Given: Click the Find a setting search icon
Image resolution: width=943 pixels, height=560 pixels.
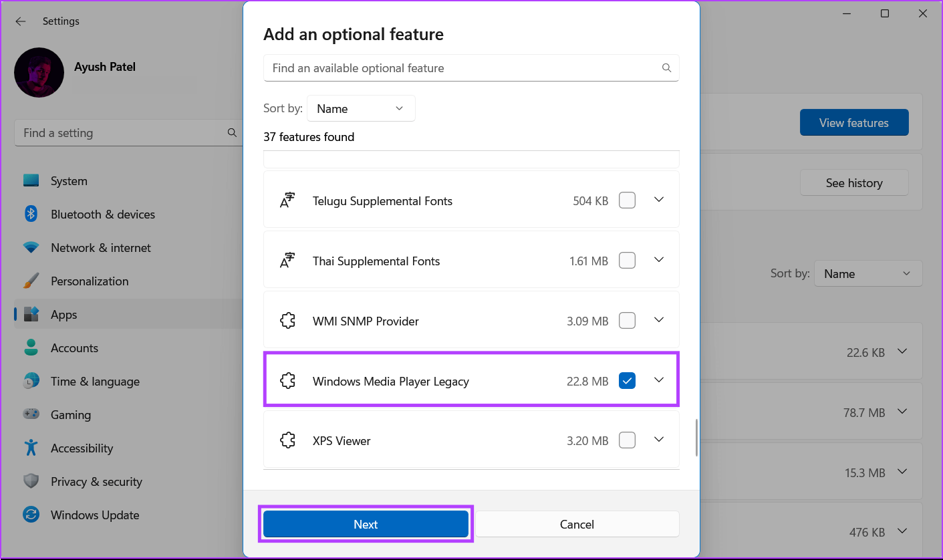Looking at the screenshot, I should click(x=232, y=132).
